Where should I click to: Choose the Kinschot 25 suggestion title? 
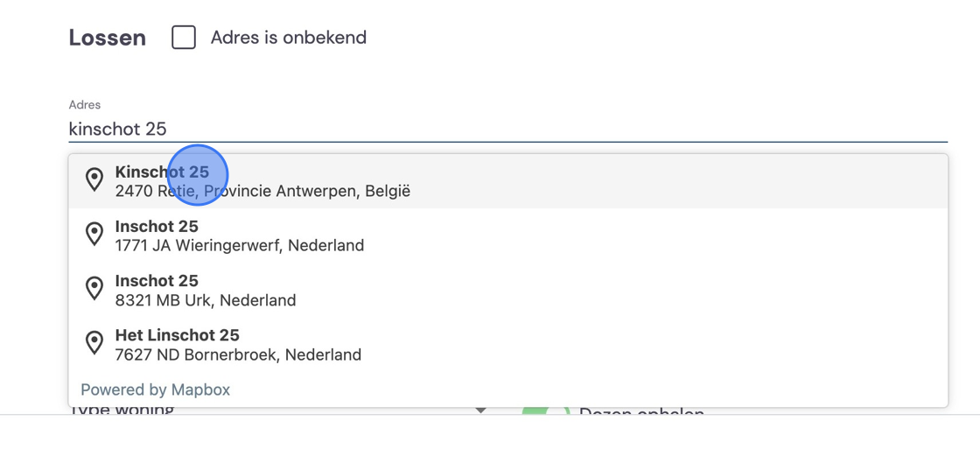[x=162, y=172]
